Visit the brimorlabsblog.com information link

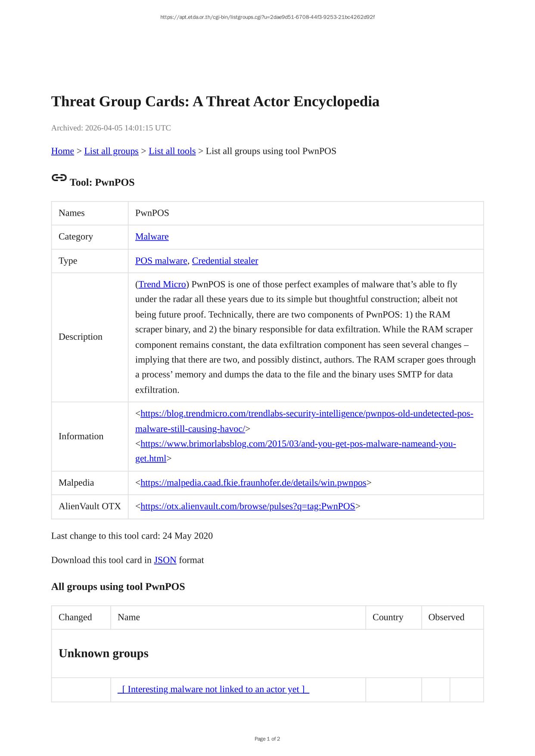(298, 444)
